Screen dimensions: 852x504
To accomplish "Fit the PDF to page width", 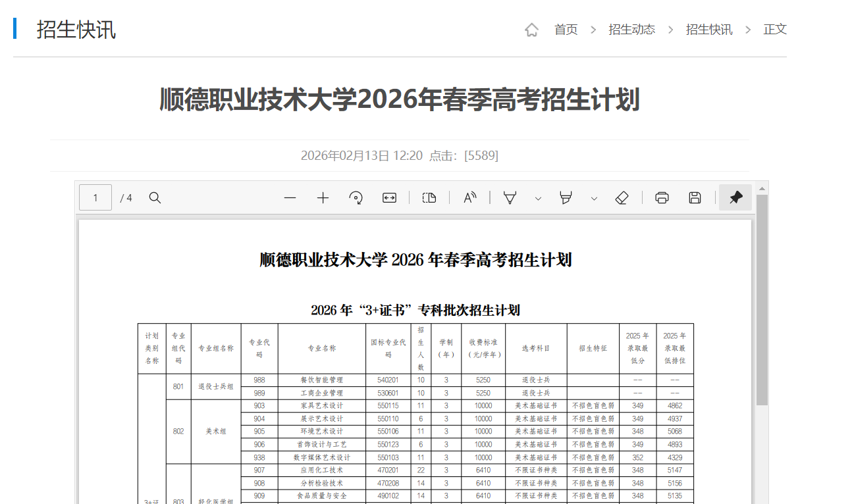I will [389, 197].
